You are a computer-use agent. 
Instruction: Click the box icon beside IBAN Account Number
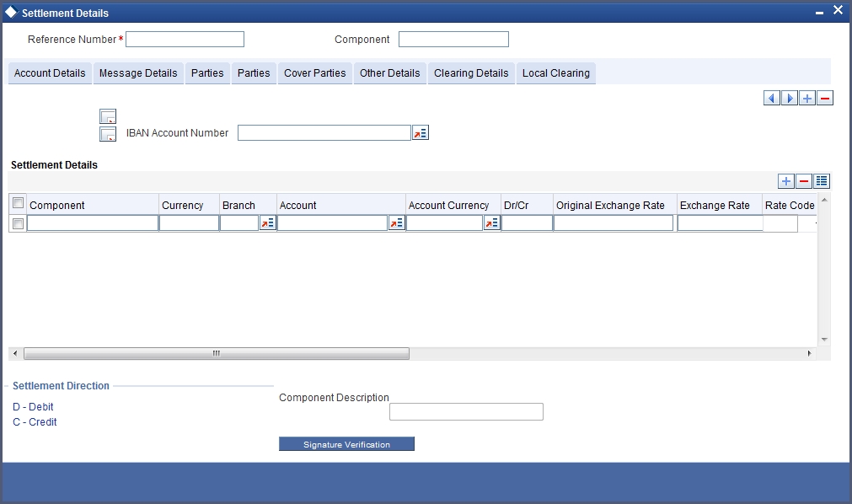point(108,134)
